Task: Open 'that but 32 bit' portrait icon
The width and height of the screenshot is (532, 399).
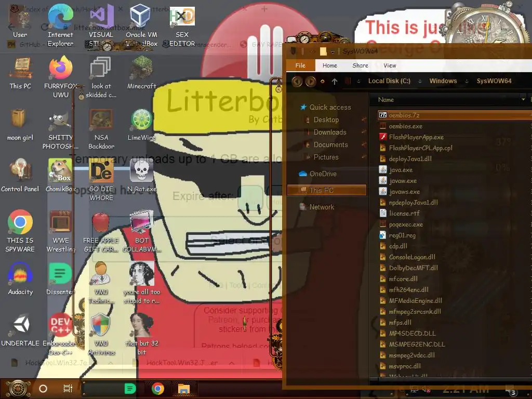Action: (x=141, y=334)
